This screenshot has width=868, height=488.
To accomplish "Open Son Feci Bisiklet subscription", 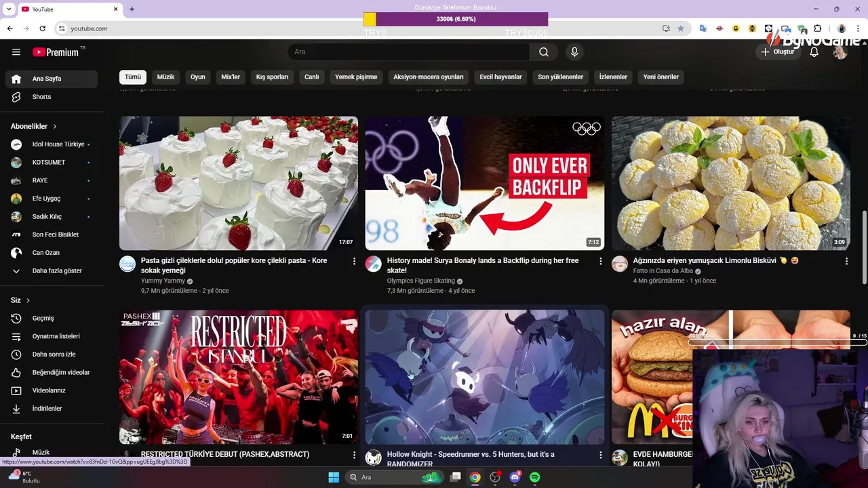I will tap(52, 235).
